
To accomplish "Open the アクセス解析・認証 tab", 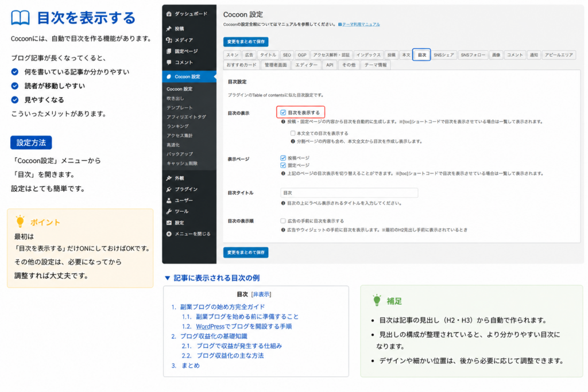I will 331,55.
